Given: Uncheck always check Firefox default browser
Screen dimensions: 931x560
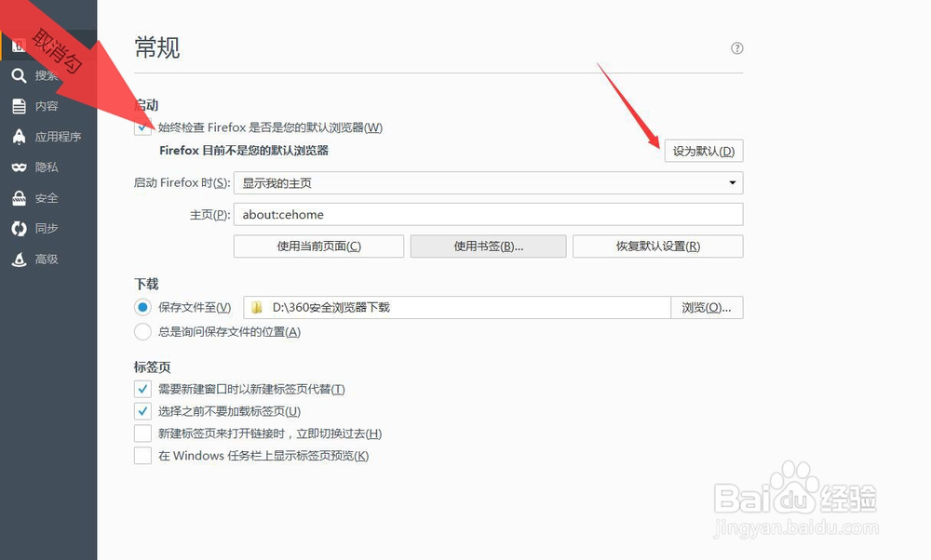Looking at the screenshot, I should [x=142, y=127].
